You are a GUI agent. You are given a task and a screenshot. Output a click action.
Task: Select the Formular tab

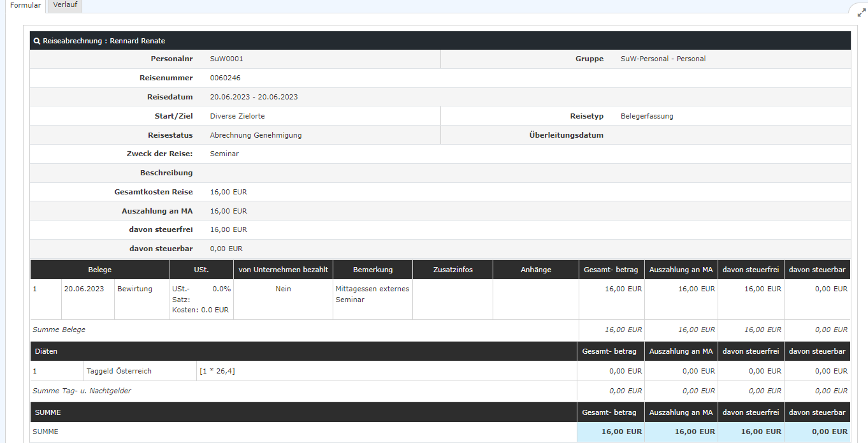(25, 6)
